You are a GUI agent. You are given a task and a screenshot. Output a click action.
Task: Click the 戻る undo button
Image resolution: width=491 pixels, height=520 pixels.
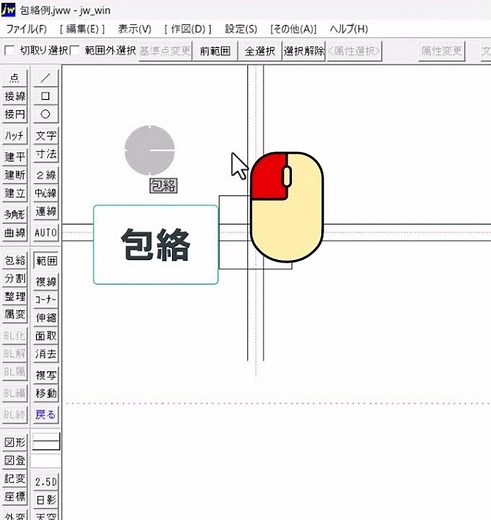click(46, 415)
